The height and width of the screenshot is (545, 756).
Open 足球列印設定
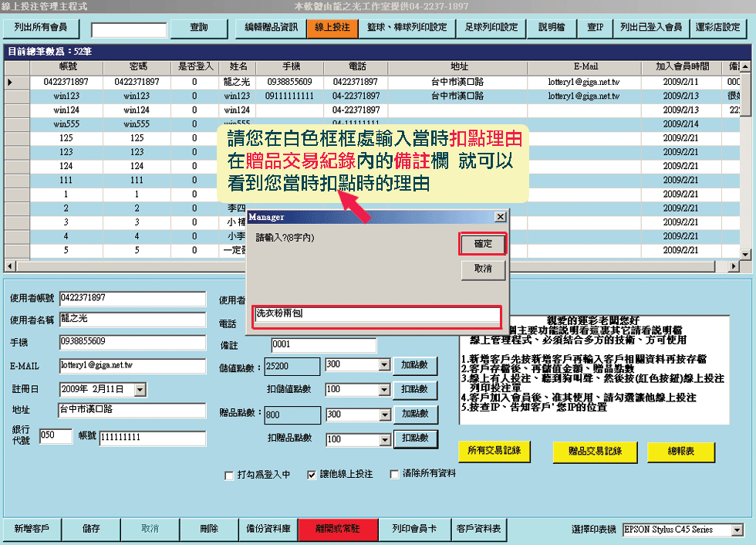[x=491, y=28]
